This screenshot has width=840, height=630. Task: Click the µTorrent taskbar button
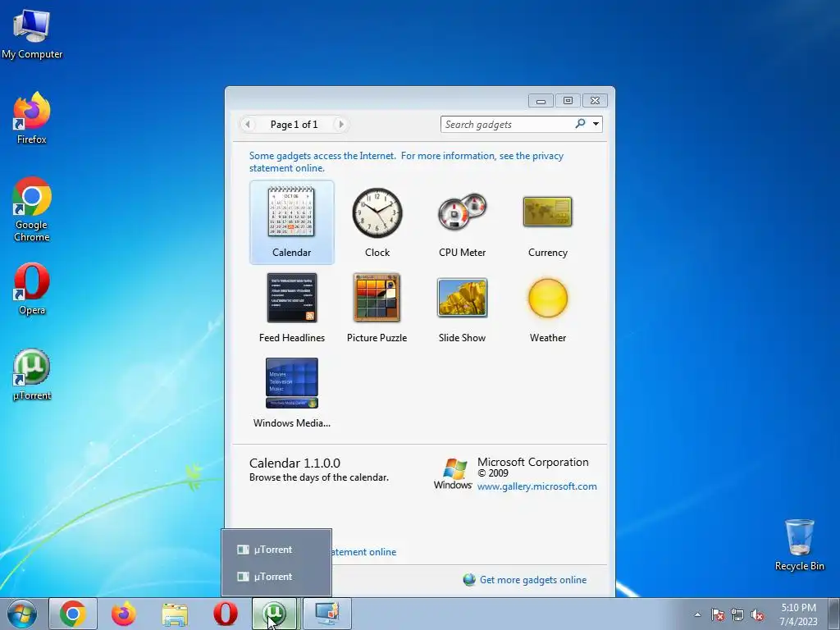(x=275, y=614)
